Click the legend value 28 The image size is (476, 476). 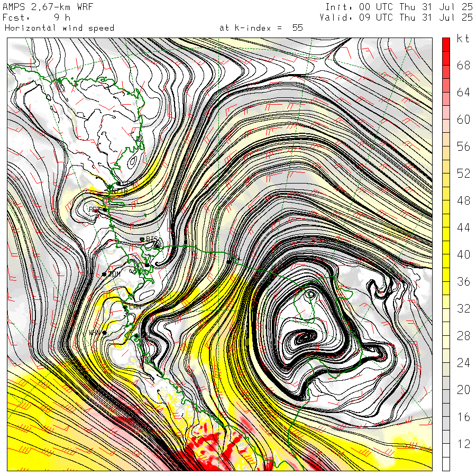coord(463,336)
